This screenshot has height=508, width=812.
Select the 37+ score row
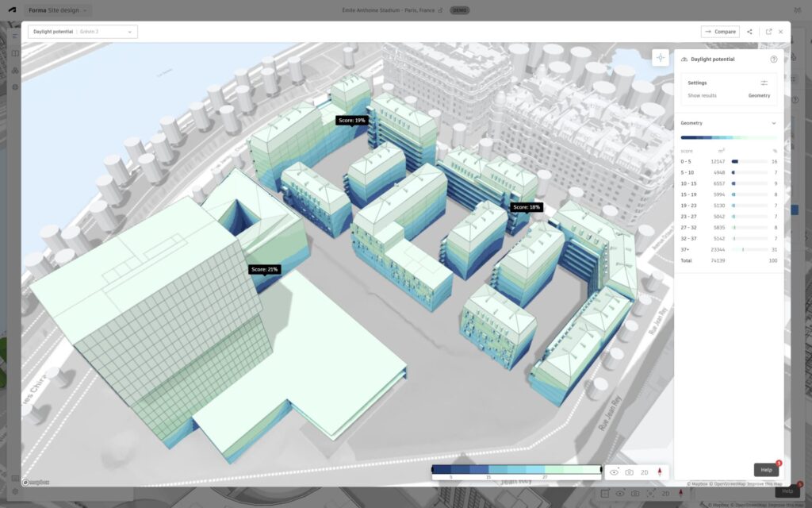pyautogui.click(x=729, y=249)
